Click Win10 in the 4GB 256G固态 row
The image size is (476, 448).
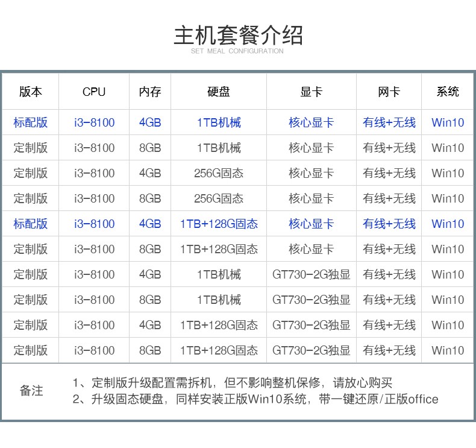[x=448, y=173]
